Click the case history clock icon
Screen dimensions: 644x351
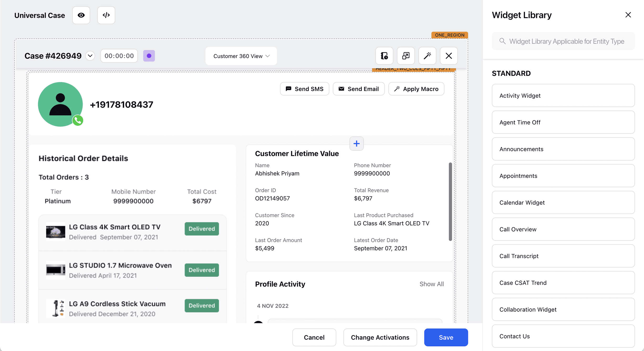coord(384,56)
